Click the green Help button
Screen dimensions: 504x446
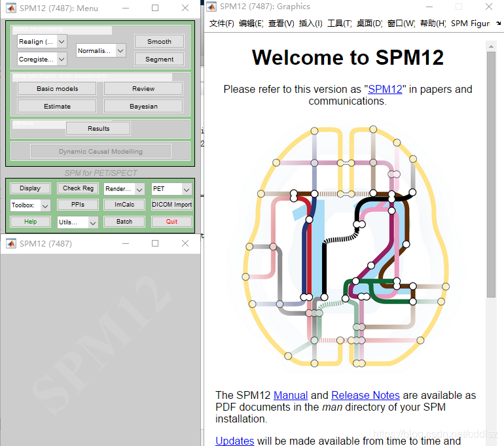click(30, 222)
